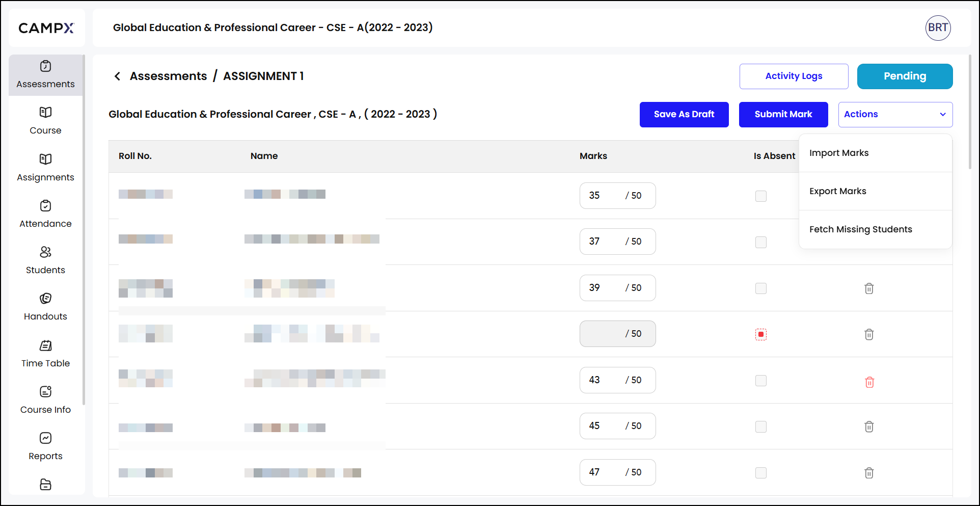Click the last sidebar icon below Reports
This screenshot has width=980, height=506.
45,484
